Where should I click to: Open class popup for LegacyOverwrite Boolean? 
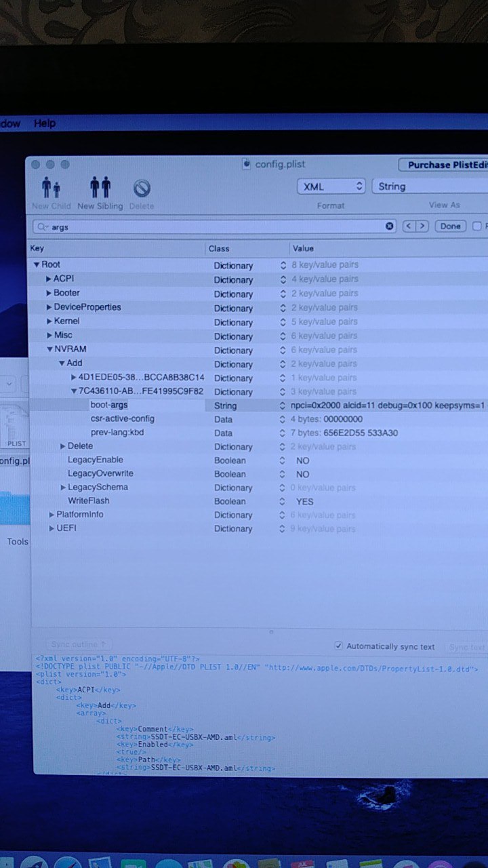click(283, 474)
